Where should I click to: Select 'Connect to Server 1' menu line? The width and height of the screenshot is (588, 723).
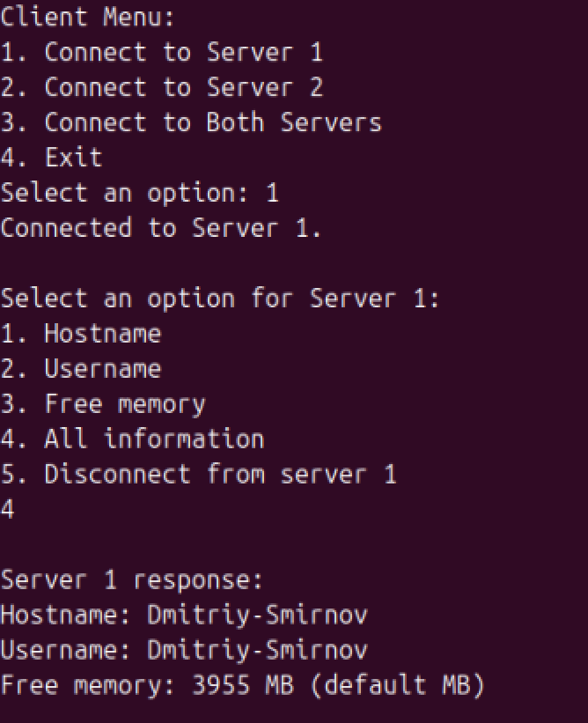coord(161,52)
